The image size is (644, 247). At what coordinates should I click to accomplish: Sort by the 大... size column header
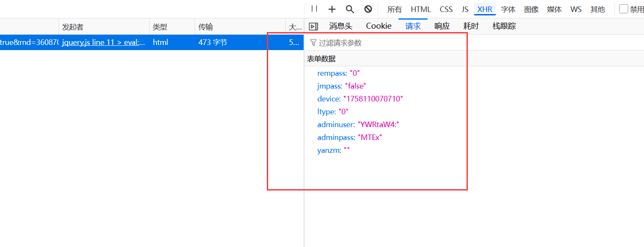tap(295, 27)
